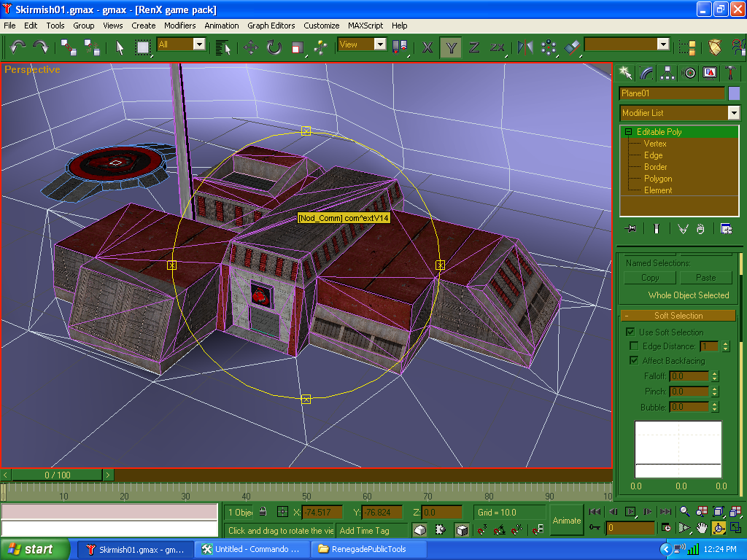Select the Rotate tool in toolbar
The width and height of the screenshot is (747, 560).
pos(274,47)
